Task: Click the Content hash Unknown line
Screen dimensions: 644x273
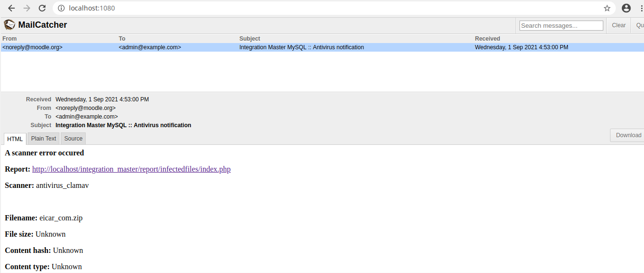Action: click(x=44, y=251)
